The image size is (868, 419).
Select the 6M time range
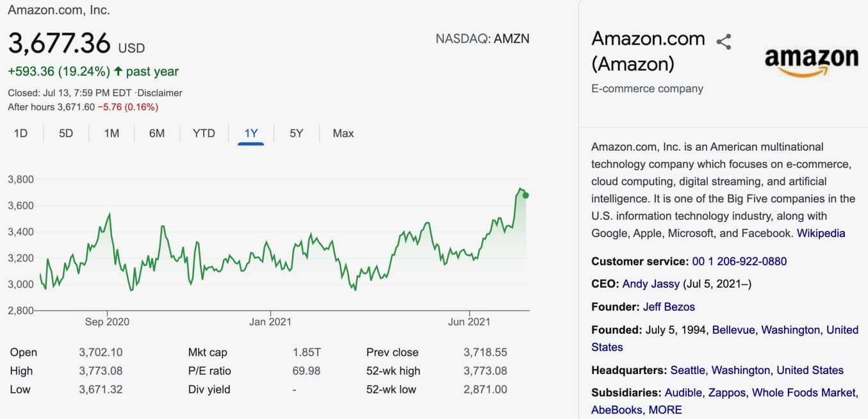point(157,133)
